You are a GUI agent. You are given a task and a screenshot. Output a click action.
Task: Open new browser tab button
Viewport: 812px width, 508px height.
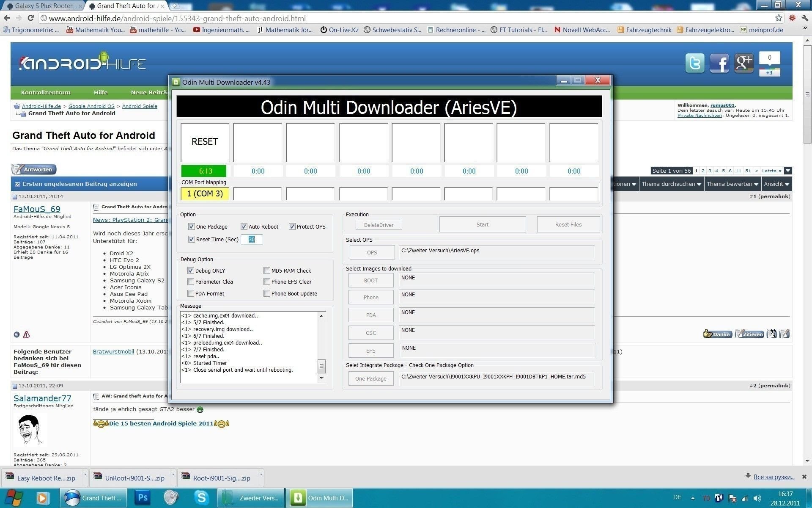point(175,6)
